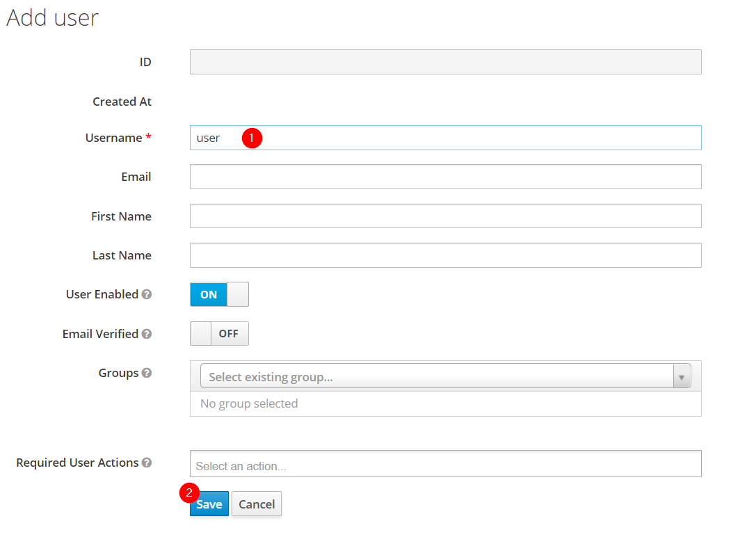Screen dimensions: 756x537
Task: Click the help icon beside Email Verified
Action: click(x=147, y=334)
